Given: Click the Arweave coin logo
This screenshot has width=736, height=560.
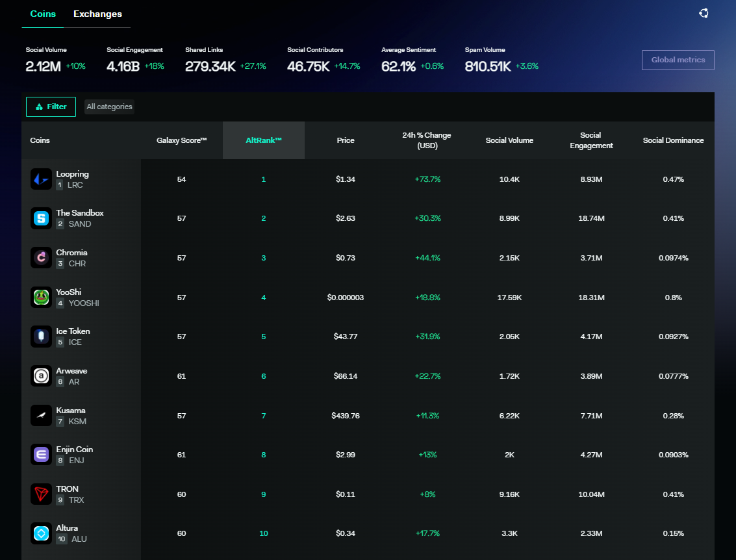Looking at the screenshot, I should pos(41,376).
